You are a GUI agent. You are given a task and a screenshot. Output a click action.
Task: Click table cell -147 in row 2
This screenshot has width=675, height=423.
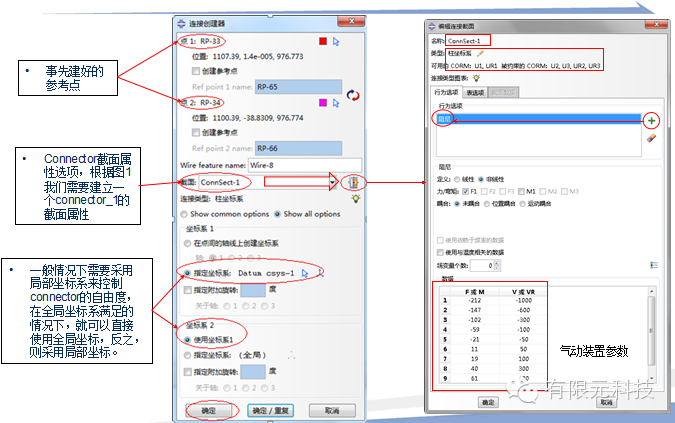475,310
